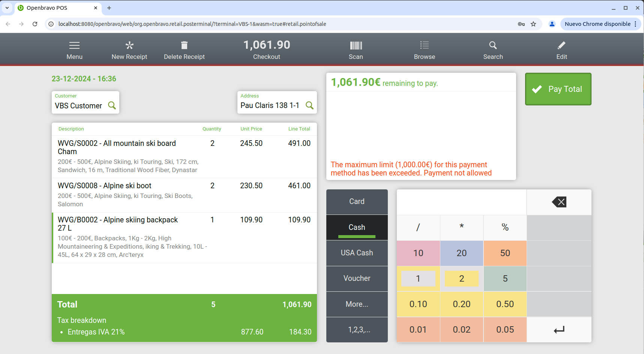The width and height of the screenshot is (644, 354).
Task: Click the green Pay Total button
Action: 558,89
